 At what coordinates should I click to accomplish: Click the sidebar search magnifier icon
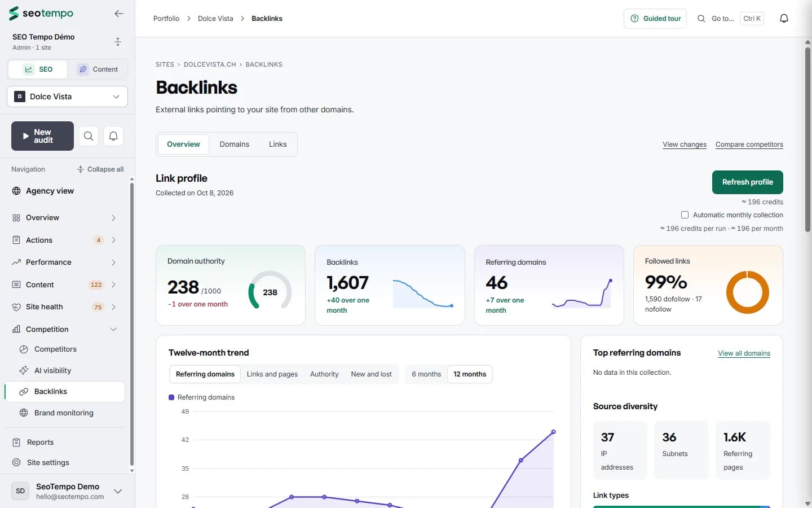click(89, 136)
